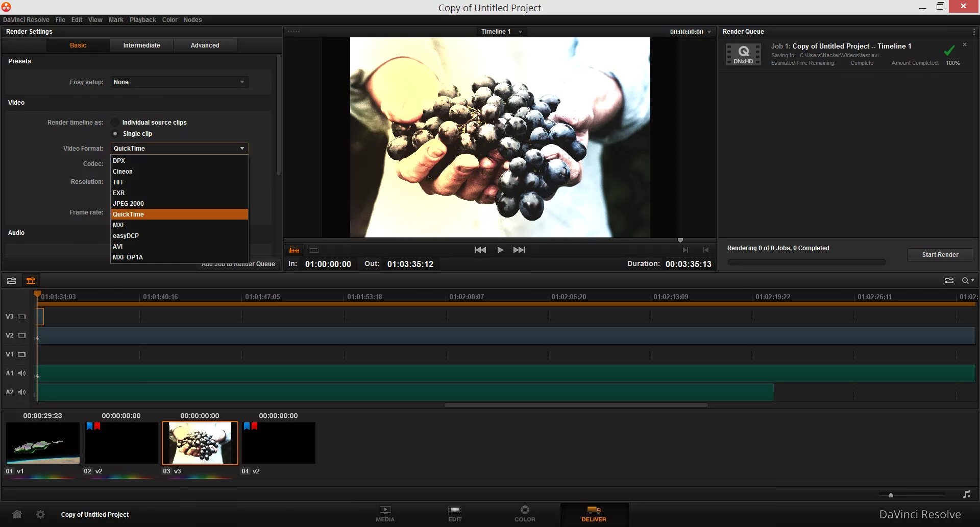Click the timeline horizontal scrollbar
Screen dimensions: 980x527
click(x=576, y=405)
